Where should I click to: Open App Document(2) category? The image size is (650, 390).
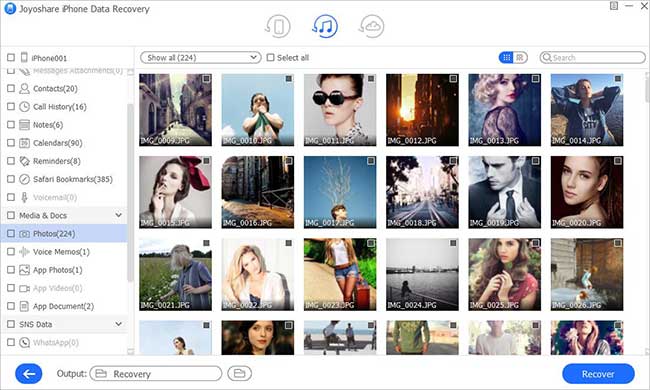click(63, 306)
